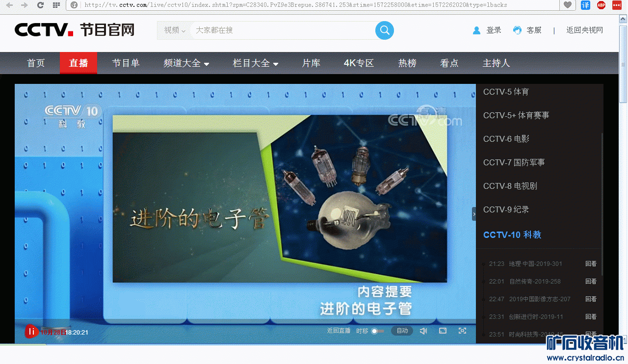Image resolution: width=628 pixels, height=364 pixels.
Task: Open the 看点 navigation tab
Action: pos(449,63)
